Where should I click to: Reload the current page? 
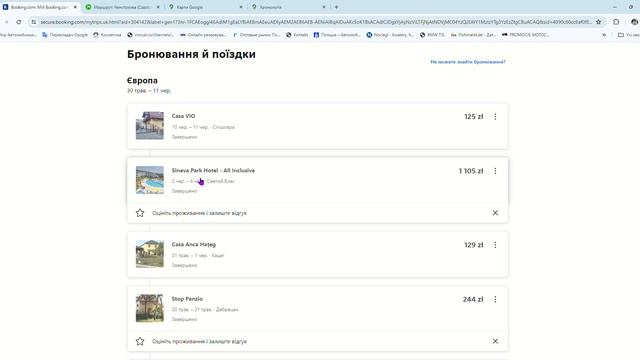[x=19, y=22]
